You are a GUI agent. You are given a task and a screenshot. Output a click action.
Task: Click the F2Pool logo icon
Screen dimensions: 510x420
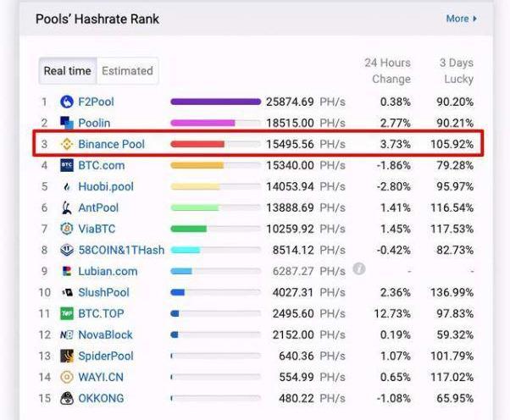click(67, 102)
